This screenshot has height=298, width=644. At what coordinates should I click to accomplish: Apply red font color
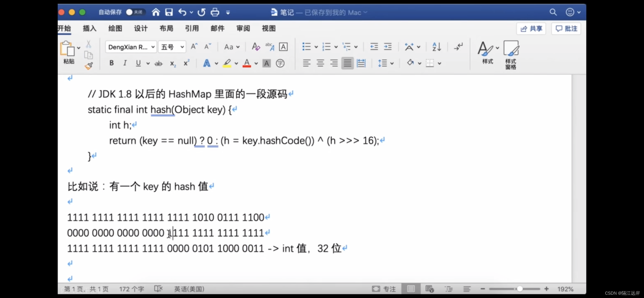pos(247,63)
